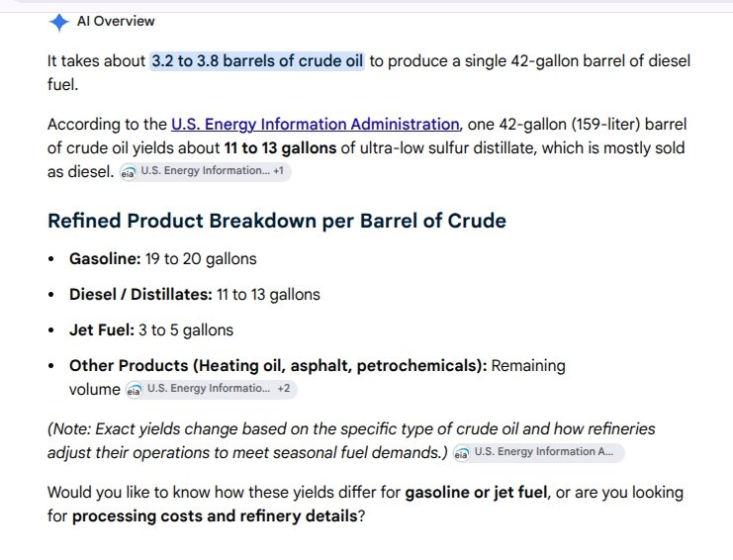Viewport: 733px width, 560px height.
Task: Click eia icon after "as diesel."
Action: click(x=128, y=172)
